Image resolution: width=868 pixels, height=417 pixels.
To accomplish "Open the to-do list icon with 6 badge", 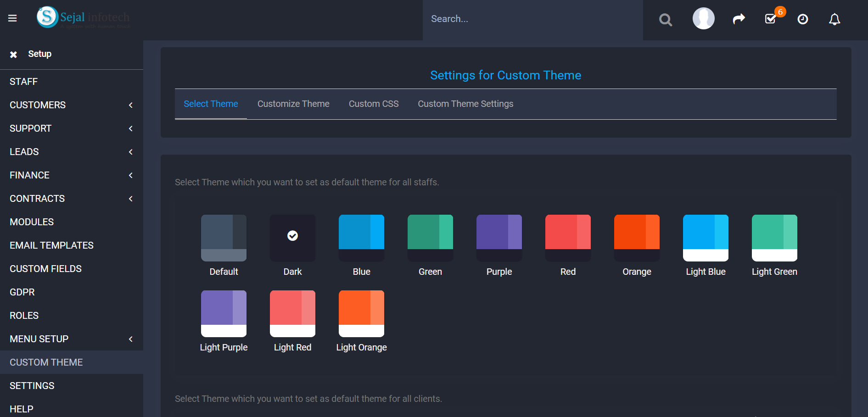I will tap(771, 19).
